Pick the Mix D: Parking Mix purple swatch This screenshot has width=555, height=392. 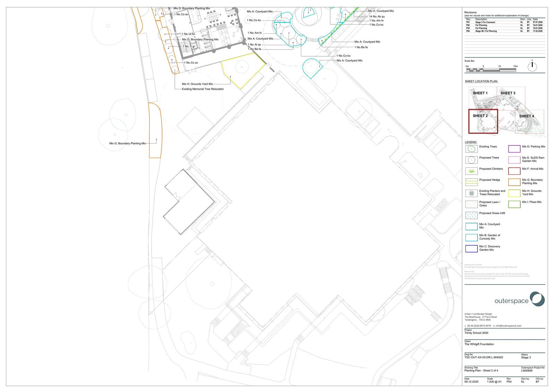pyautogui.click(x=514, y=149)
